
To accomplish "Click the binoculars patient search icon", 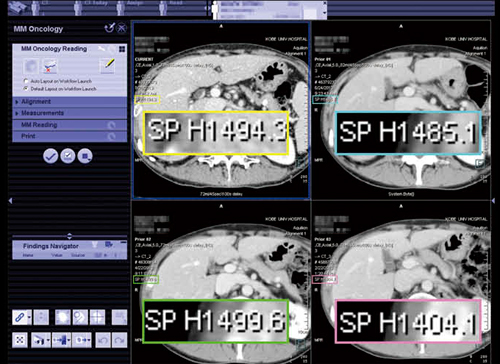I will tap(16, 8).
